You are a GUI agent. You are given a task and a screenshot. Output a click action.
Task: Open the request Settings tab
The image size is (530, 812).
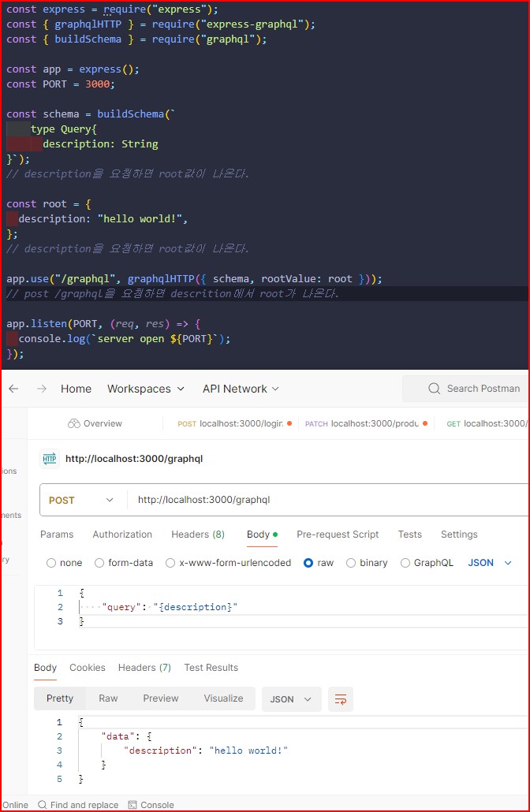coord(459,535)
